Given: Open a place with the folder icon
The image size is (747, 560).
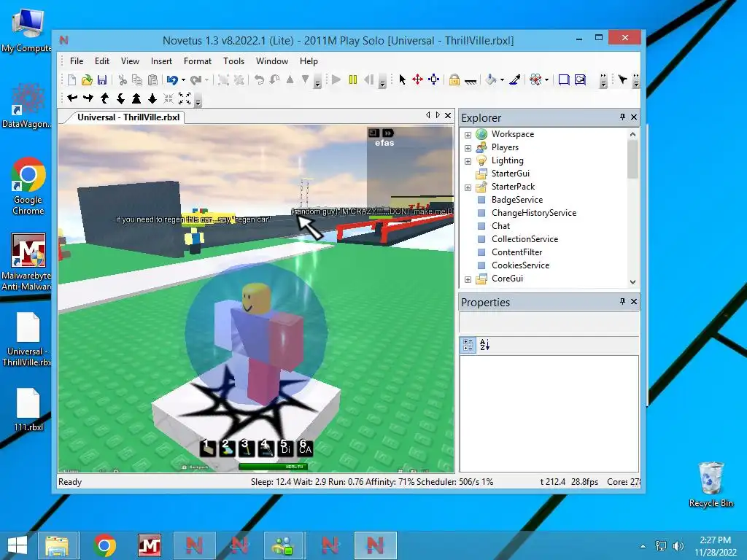Looking at the screenshot, I should [x=87, y=80].
